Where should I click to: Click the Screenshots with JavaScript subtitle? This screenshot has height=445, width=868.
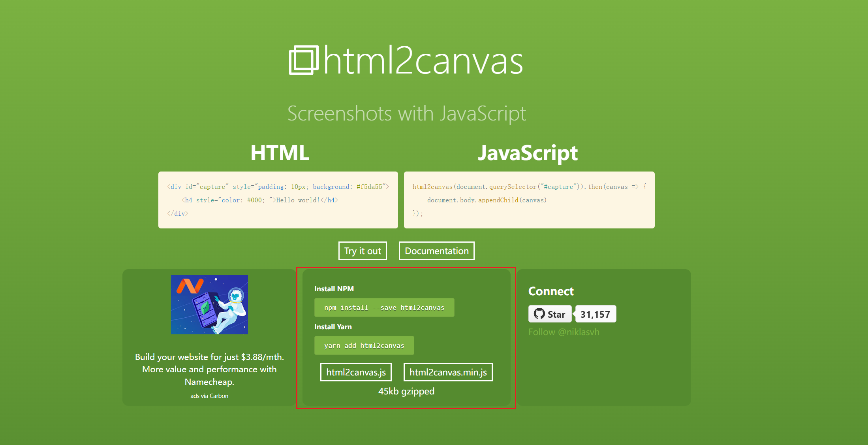pos(407,113)
